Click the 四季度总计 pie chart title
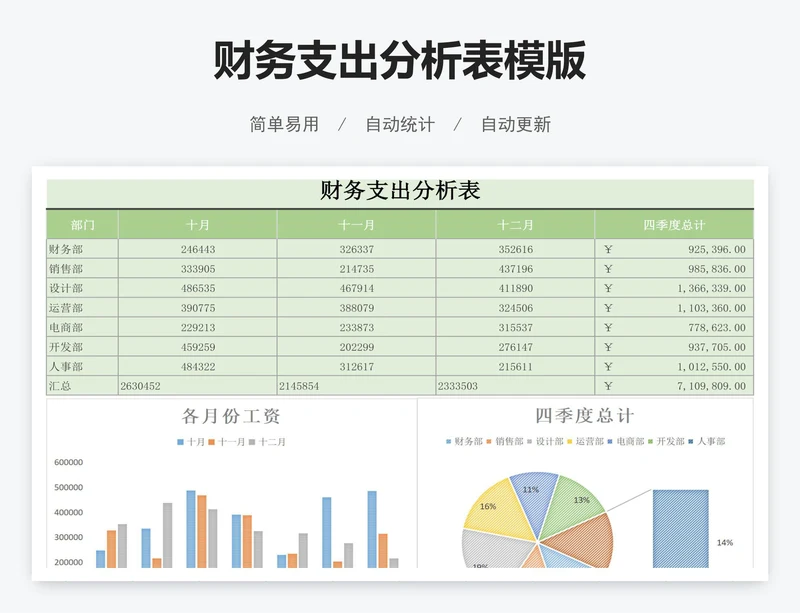Screen dimensions: 800x613 [x=585, y=415]
